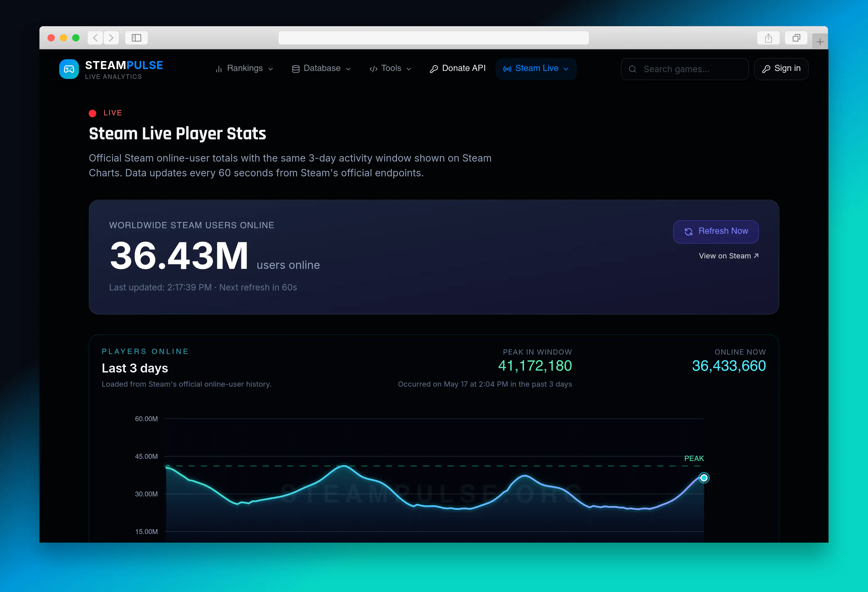Open the Steam Live menu
This screenshot has height=592, width=868.
[x=536, y=69]
